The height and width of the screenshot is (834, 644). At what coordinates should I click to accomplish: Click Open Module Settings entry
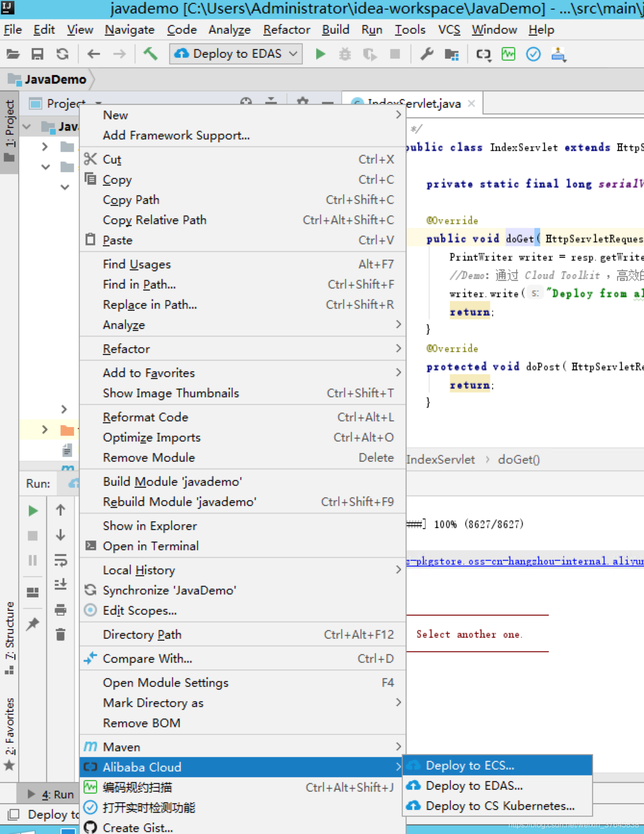tap(243, 682)
